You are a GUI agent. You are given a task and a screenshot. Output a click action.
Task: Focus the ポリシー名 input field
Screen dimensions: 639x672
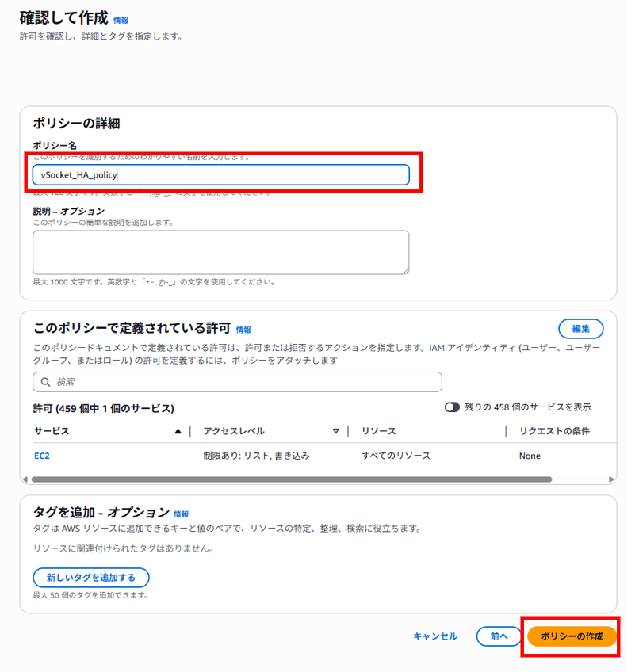pyautogui.click(x=221, y=175)
